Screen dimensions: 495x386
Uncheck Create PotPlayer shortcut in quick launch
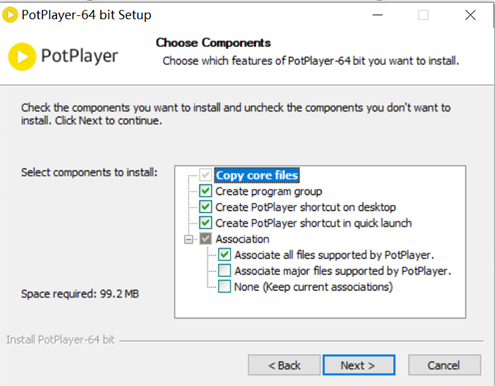click(205, 222)
